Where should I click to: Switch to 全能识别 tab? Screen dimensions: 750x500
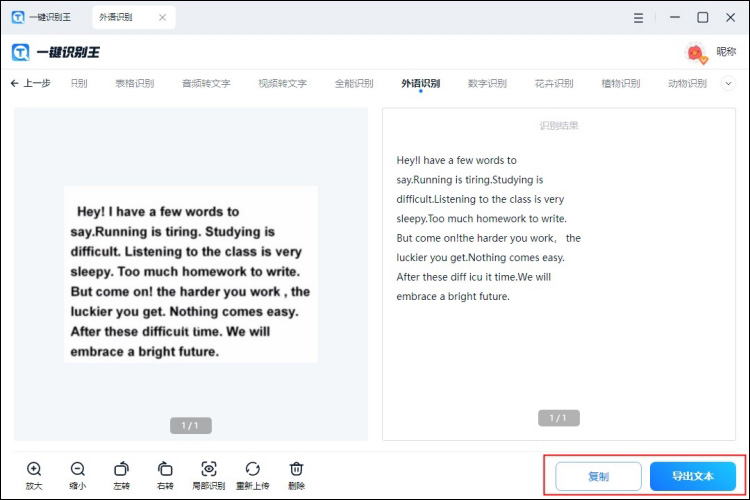353,83
